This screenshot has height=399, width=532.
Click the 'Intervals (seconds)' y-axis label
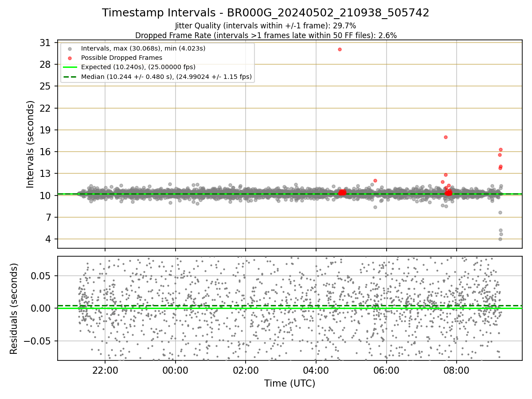coord(30,144)
